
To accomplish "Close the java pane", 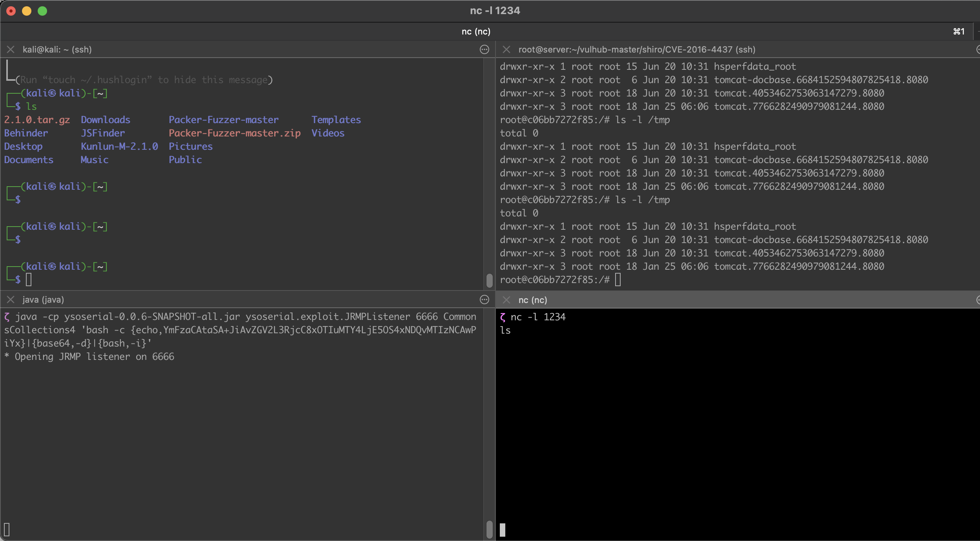I will tap(11, 300).
